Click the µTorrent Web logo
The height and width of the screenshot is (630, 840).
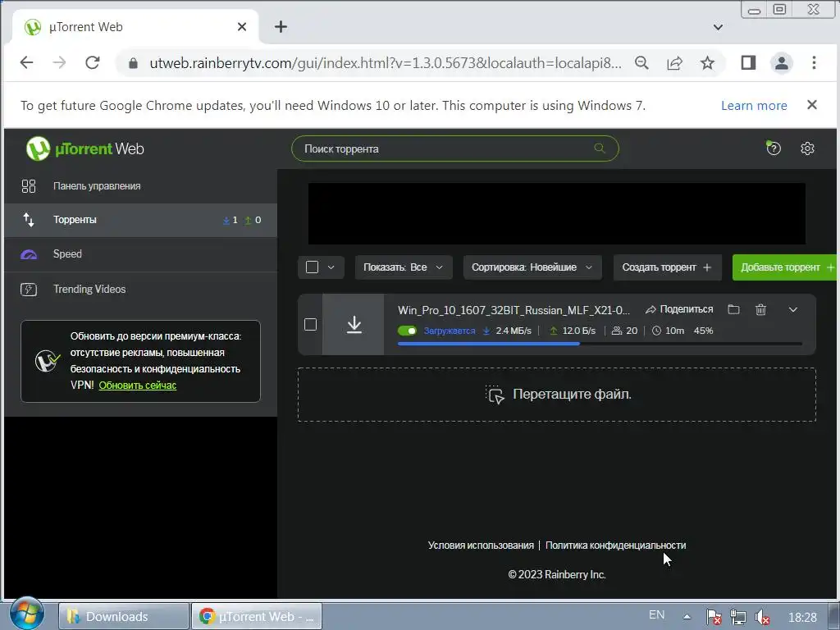(x=85, y=148)
